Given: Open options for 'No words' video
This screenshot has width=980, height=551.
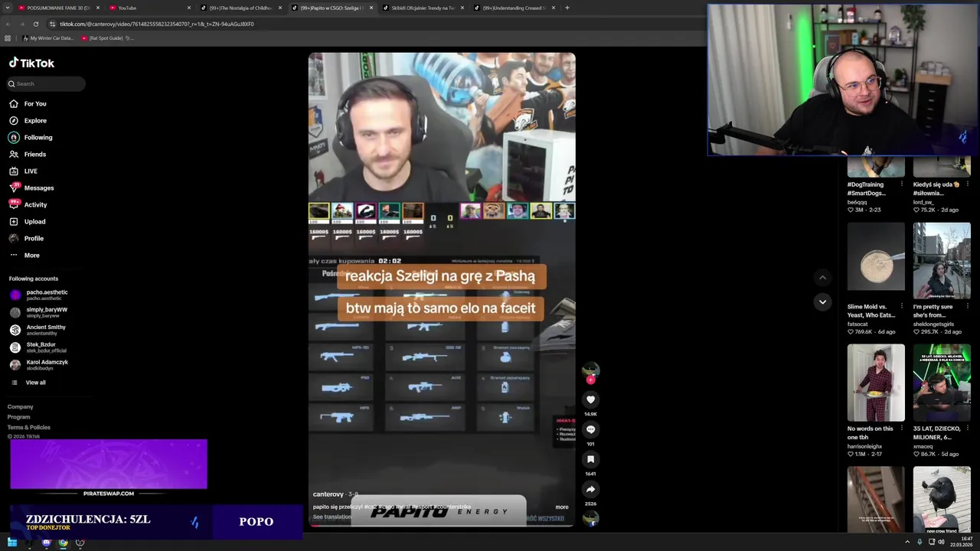Looking at the screenshot, I should pos(902,429).
